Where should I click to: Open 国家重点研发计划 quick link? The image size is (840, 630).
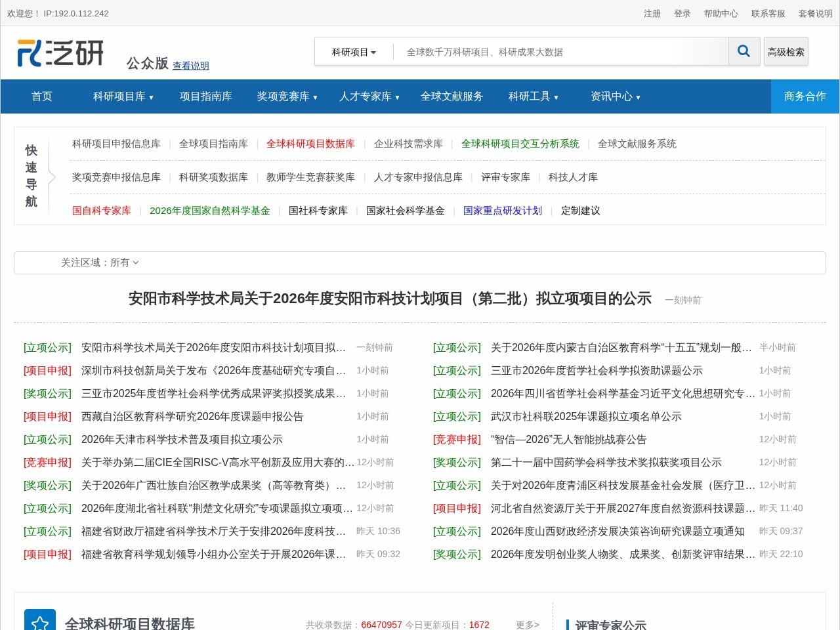pyautogui.click(x=503, y=211)
